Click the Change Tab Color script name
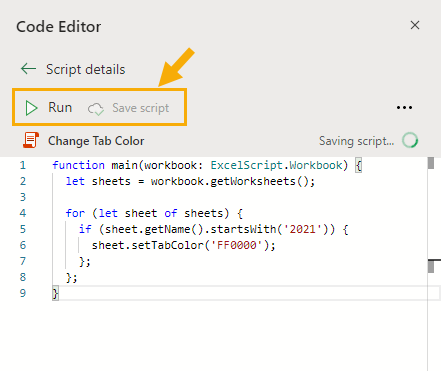Image resolution: width=441 pixels, height=371 pixels. coord(96,141)
